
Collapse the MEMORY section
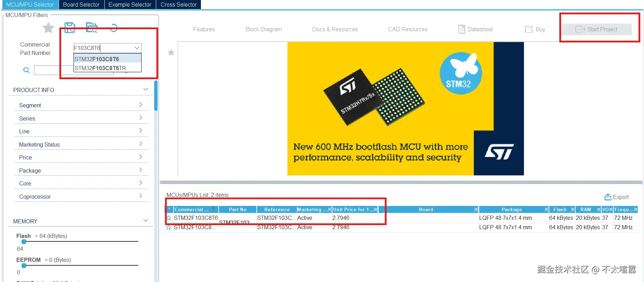click(x=146, y=221)
